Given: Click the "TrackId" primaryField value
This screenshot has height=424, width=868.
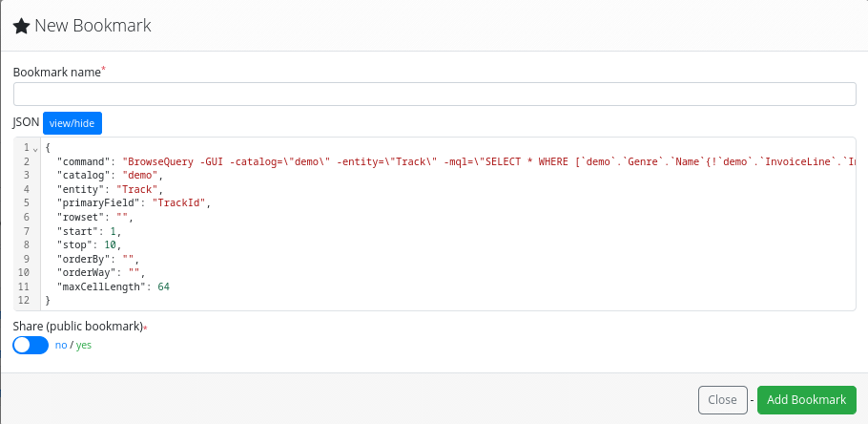Looking at the screenshot, I should [x=180, y=203].
